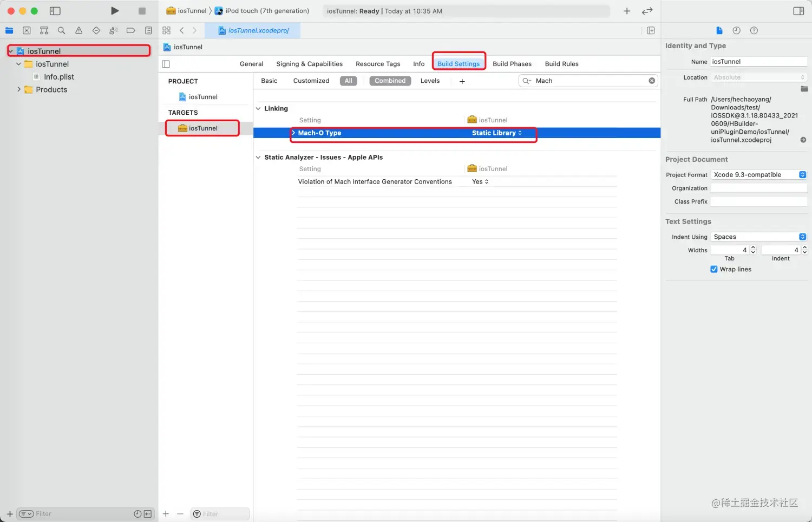Choose location folder icon in inspector
812x522 pixels.
click(x=804, y=89)
